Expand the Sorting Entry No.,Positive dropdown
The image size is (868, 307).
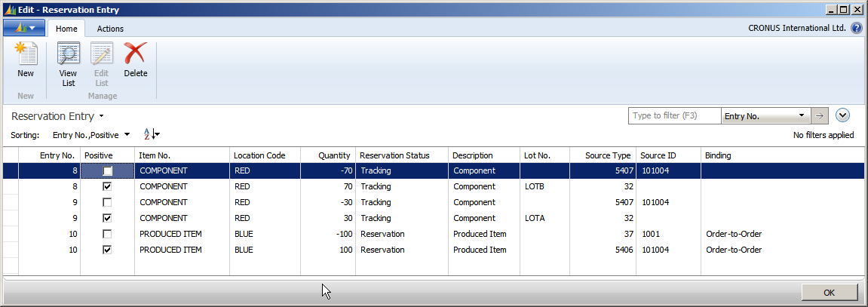[126, 134]
